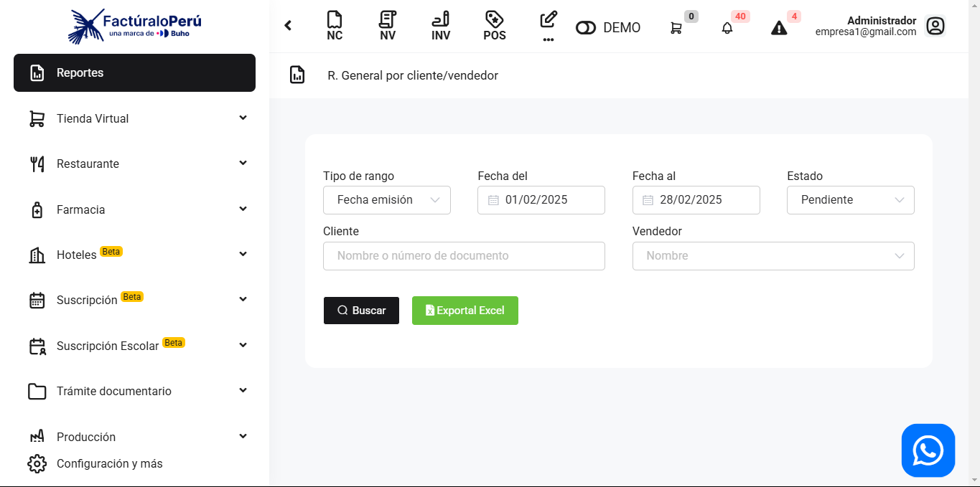
Task: Select Reportes in the sidebar
Action: coord(134,73)
